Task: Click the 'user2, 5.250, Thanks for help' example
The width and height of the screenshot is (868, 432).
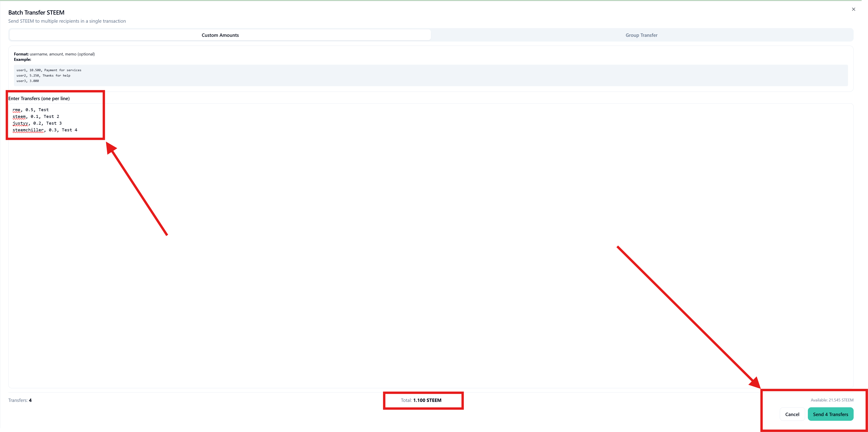Action: 44,75
